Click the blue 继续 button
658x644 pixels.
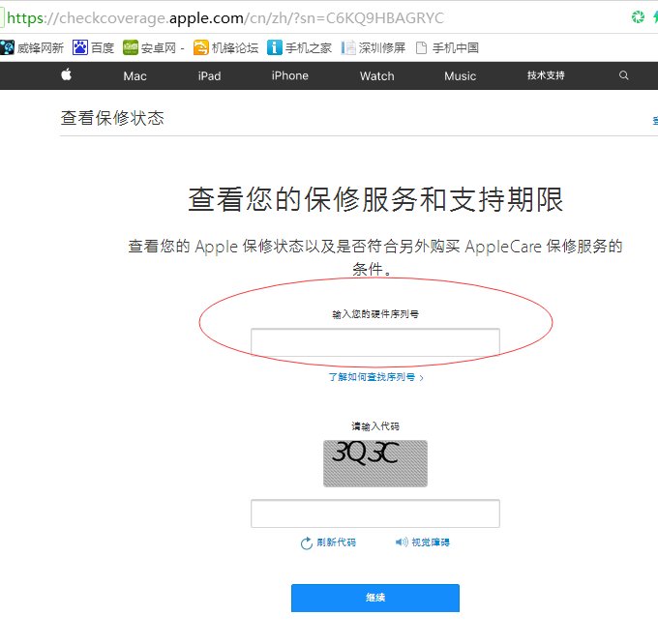click(x=375, y=598)
